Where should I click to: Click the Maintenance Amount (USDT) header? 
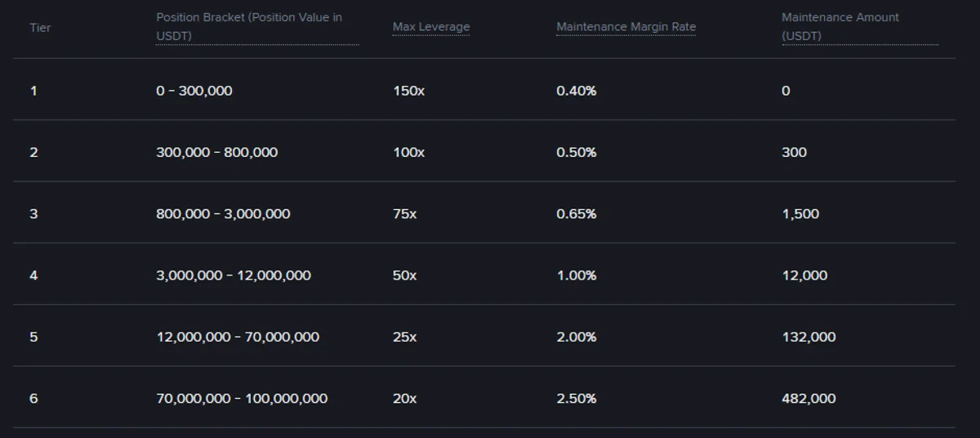click(x=860, y=27)
